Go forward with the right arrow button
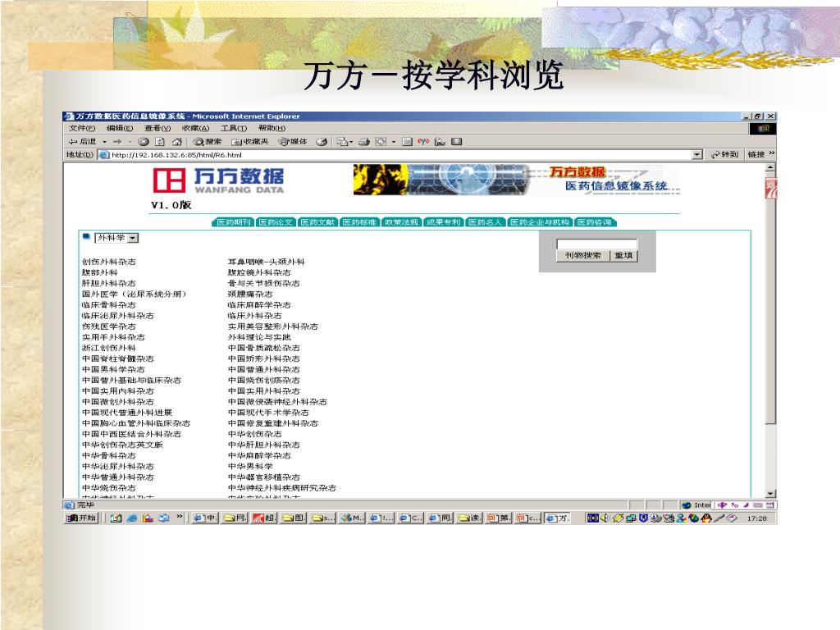Screen dimensions: 840x630 pyautogui.click(x=116, y=141)
